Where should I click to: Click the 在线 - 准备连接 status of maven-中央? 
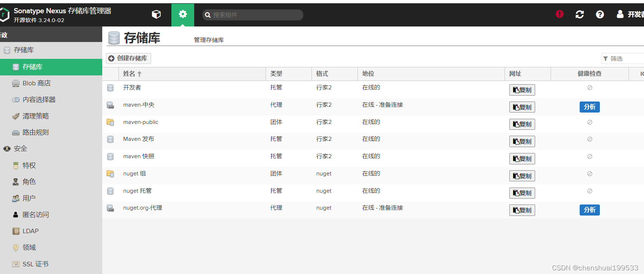click(383, 105)
